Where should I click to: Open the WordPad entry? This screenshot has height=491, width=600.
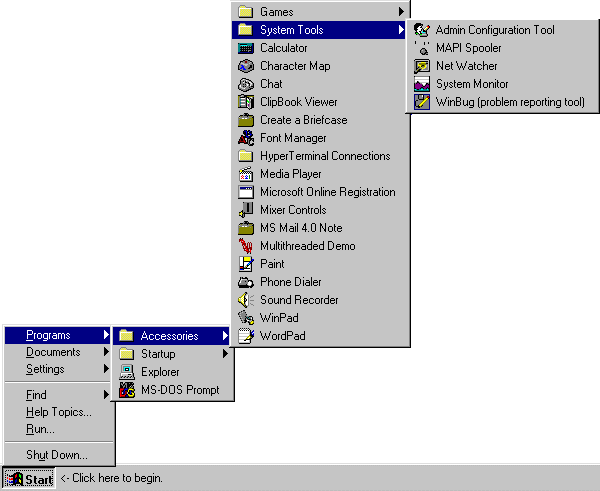(321, 336)
